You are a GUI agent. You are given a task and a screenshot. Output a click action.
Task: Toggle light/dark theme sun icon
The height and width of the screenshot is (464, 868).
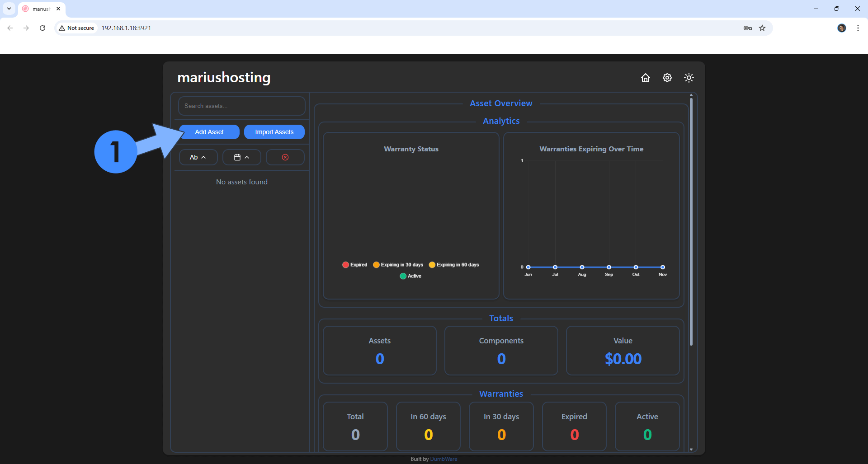(689, 78)
